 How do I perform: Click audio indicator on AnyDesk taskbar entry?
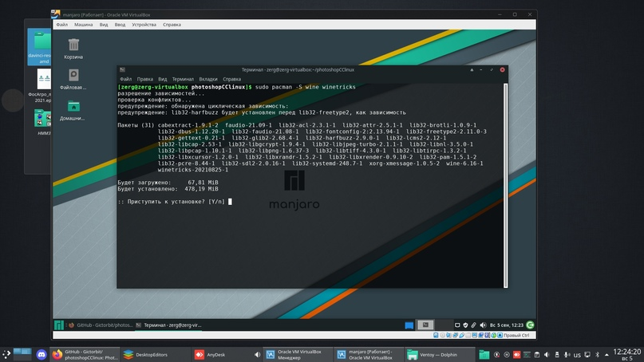click(257, 355)
